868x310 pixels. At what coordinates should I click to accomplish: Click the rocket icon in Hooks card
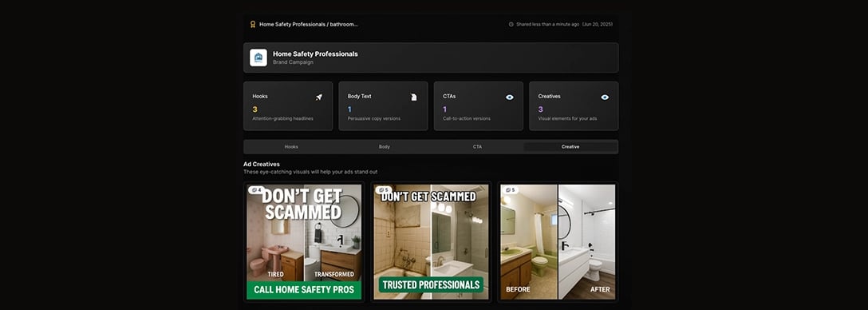319,97
